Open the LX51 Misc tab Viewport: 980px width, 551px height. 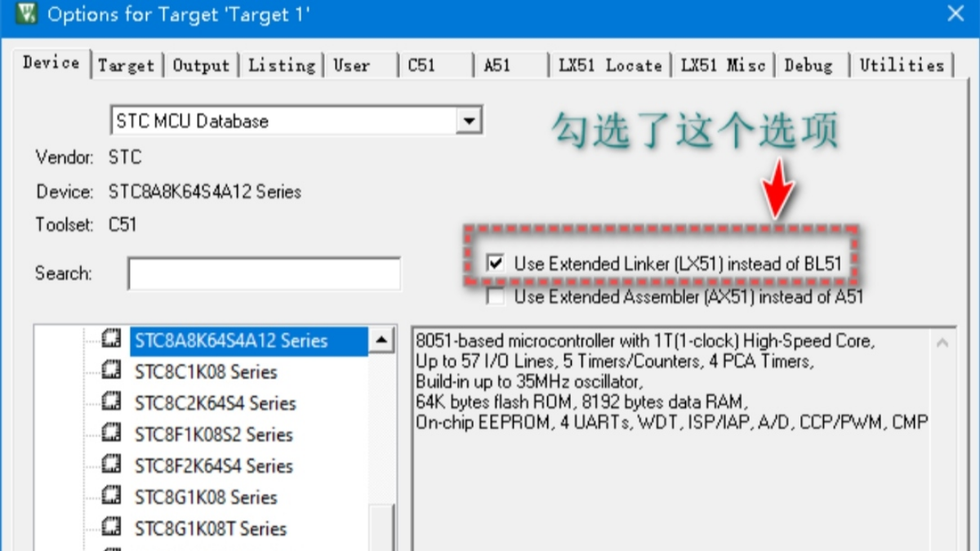(723, 65)
